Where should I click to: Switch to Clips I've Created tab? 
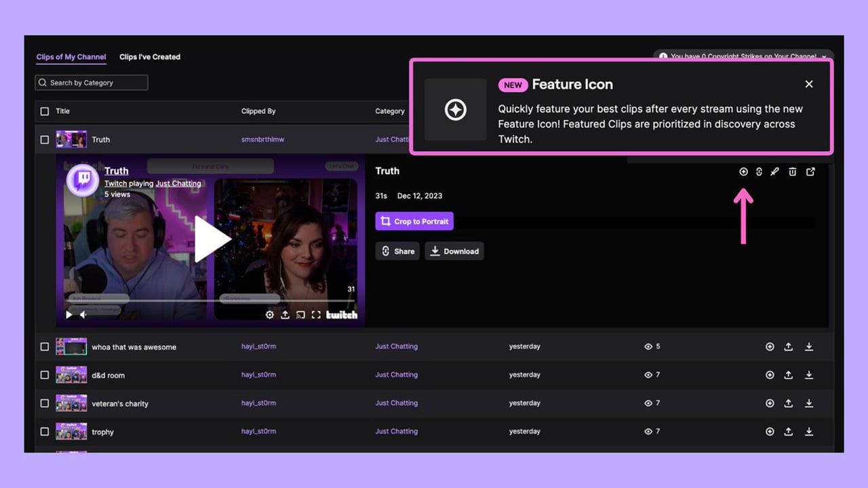pyautogui.click(x=150, y=57)
